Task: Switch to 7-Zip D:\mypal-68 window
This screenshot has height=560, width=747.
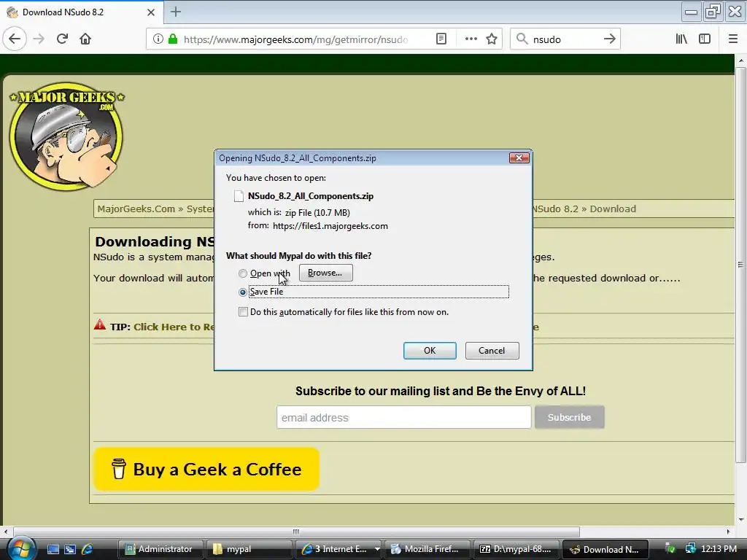Action: point(516,549)
